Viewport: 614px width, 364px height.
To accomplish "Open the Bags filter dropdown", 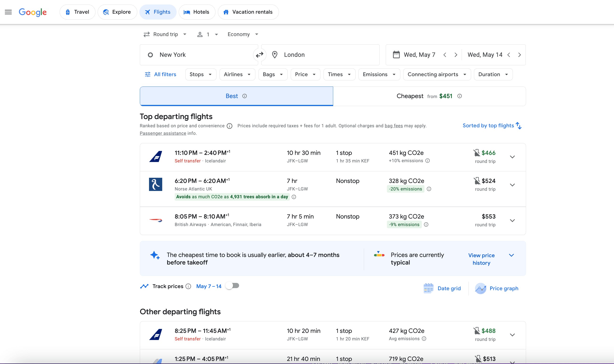I will [273, 74].
